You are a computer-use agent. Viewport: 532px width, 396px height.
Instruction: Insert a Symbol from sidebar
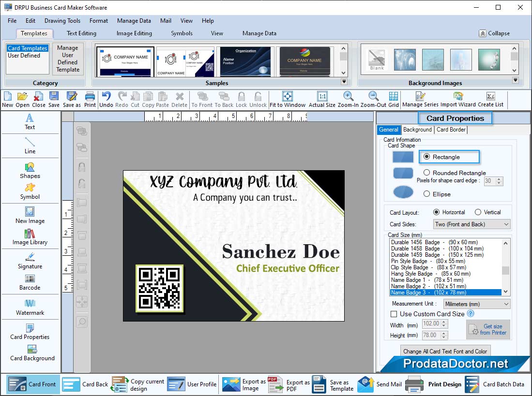pos(30,192)
